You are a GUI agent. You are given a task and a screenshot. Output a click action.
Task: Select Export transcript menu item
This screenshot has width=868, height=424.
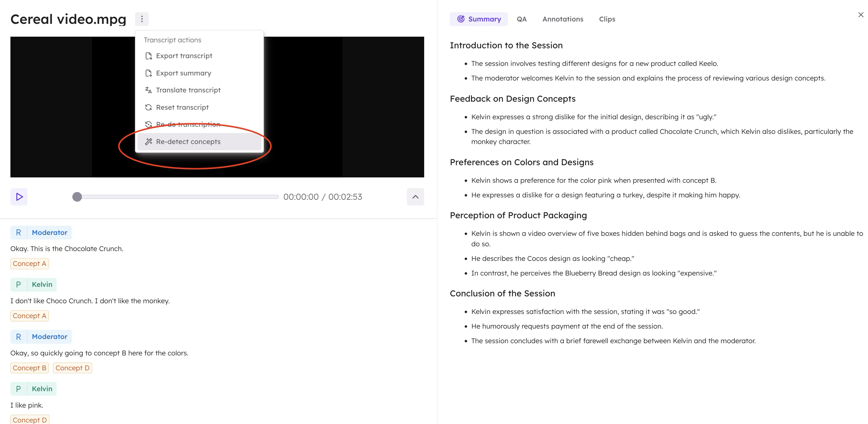(184, 56)
